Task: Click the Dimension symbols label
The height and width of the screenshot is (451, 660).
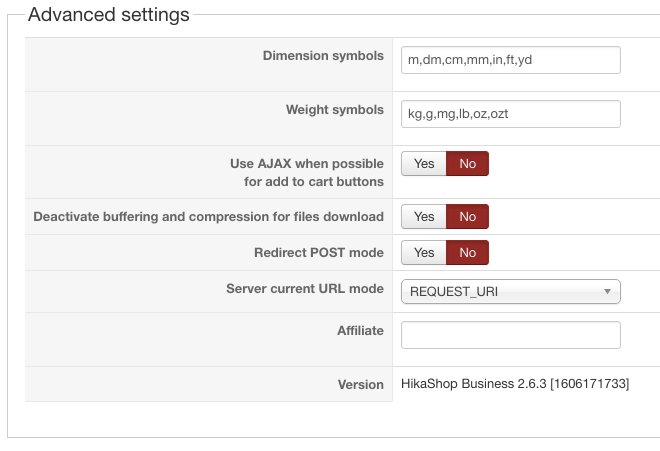Action: tap(323, 55)
